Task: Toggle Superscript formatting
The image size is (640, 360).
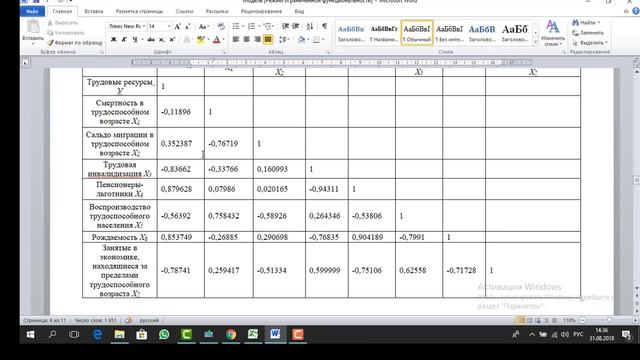Action: pos(172,40)
